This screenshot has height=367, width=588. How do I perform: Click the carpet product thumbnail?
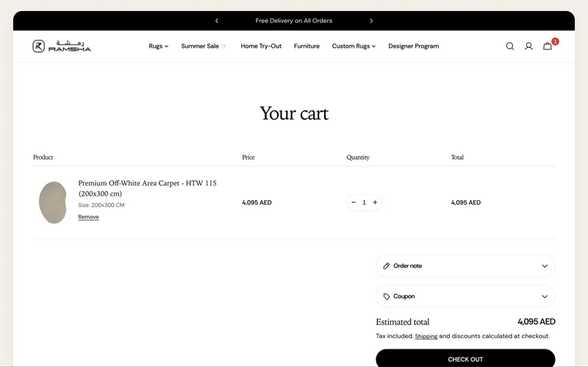coord(53,202)
